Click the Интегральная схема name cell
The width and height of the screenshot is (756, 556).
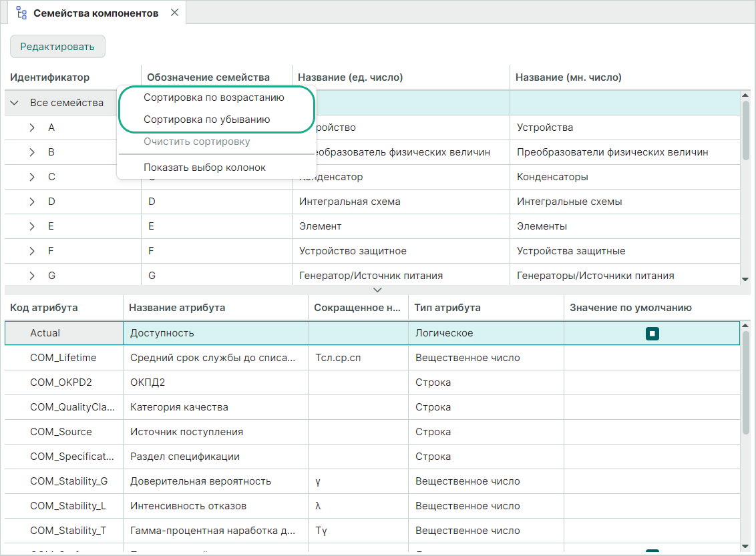350,202
